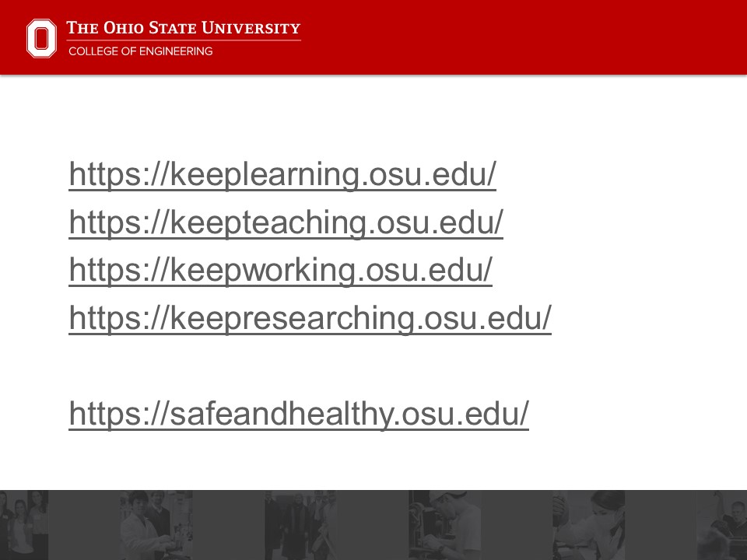Visit the keepresearching.osu.edu link
Image resolution: width=747 pixels, height=560 pixels.
(x=310, y=317)
